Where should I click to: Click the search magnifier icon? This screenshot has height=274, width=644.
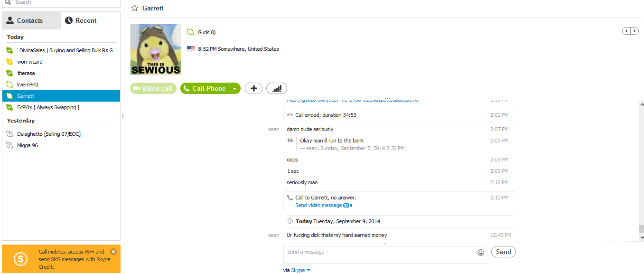click(x=8, y=2)
